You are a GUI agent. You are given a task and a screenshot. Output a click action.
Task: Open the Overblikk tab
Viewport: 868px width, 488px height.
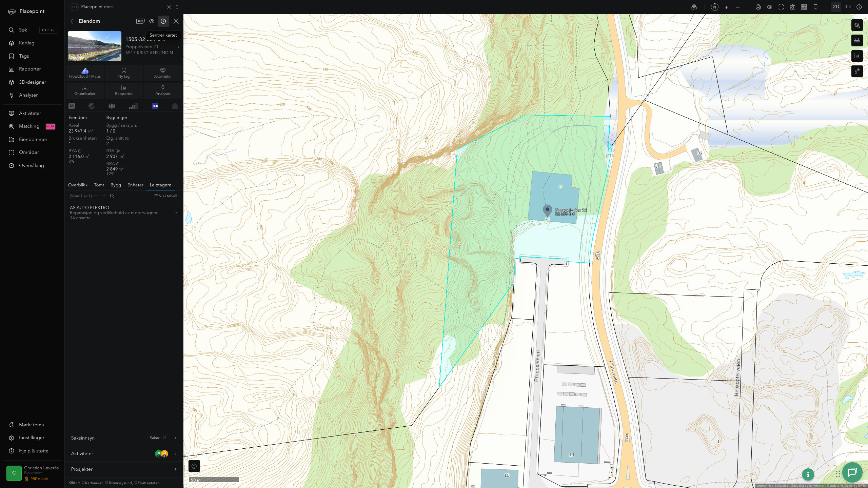coord(78,185)
